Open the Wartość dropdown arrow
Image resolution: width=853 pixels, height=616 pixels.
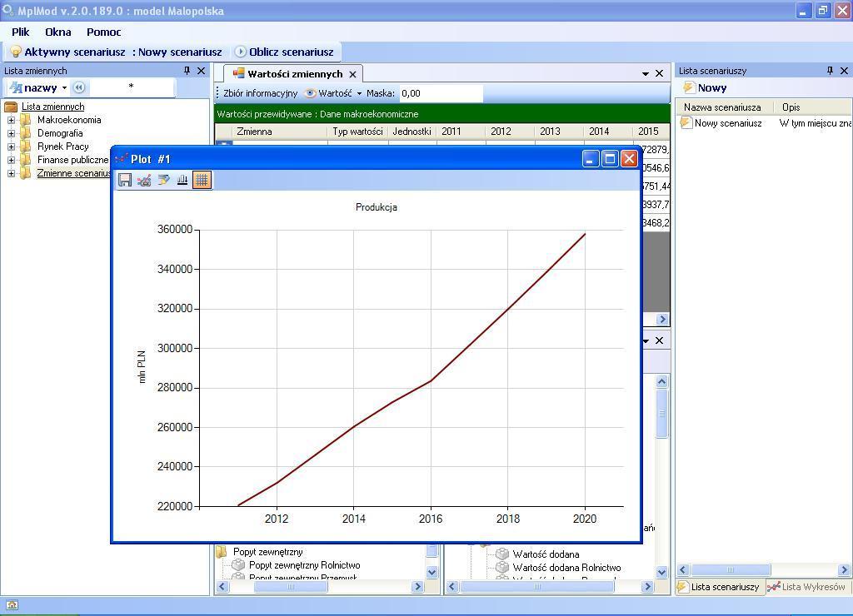[x=359, y=93]
